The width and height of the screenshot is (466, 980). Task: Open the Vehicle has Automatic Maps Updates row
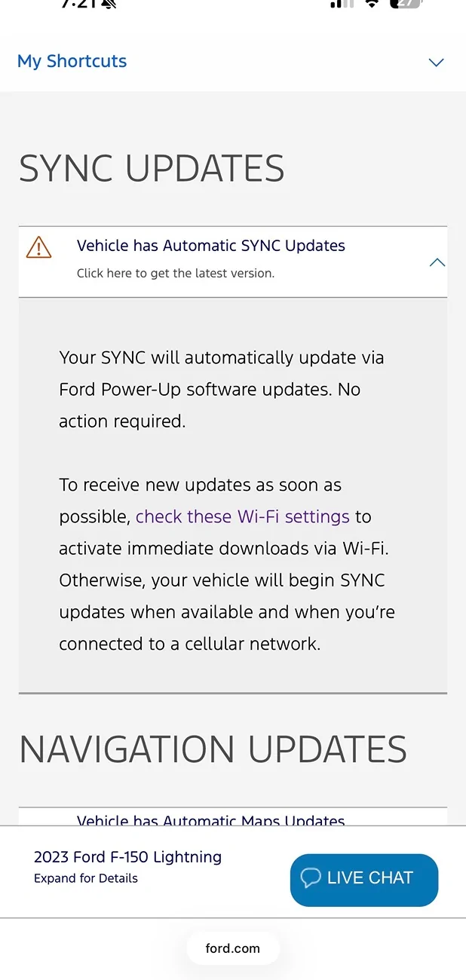pyautogui.click(x=210, y=820)
